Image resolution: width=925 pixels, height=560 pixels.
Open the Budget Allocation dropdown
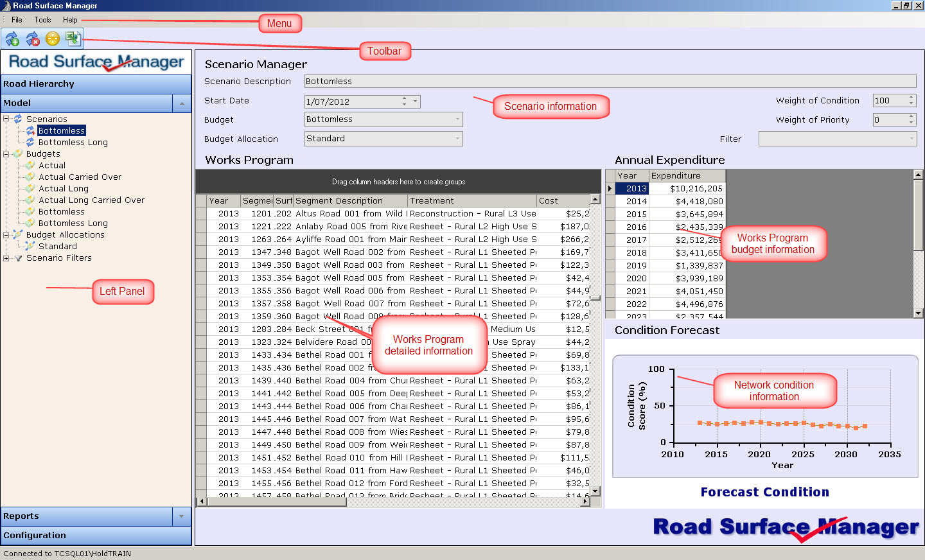457,139
